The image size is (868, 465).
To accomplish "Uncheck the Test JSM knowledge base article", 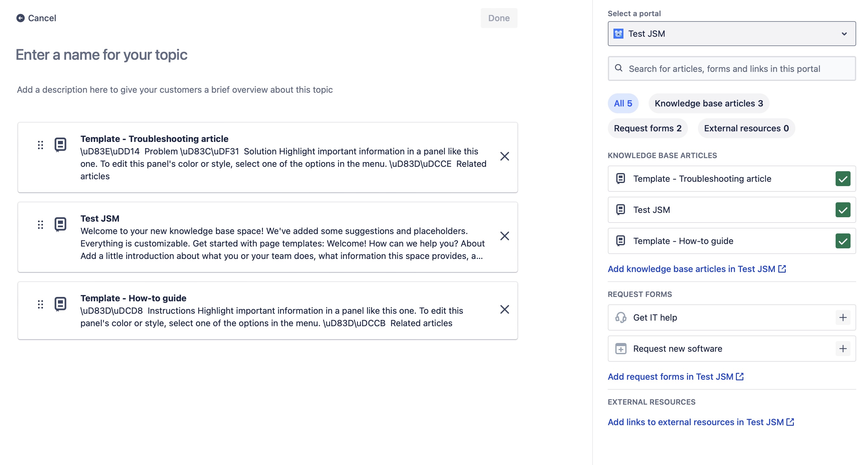I will pos(843,210).
